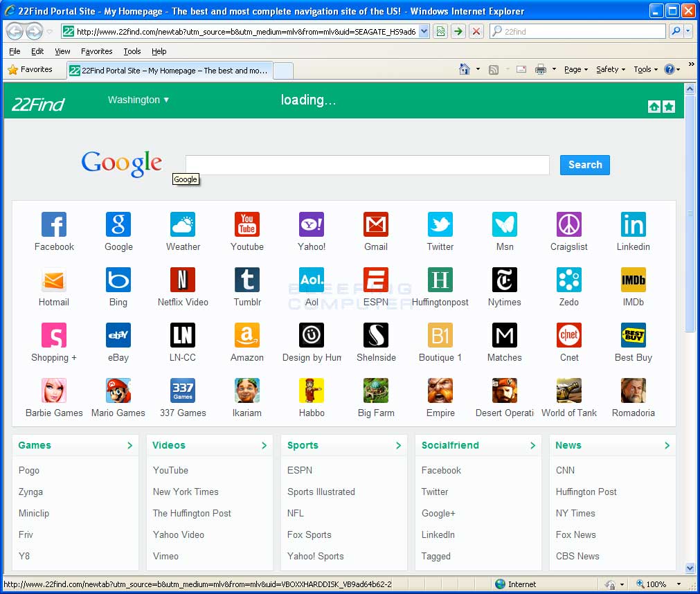Click the CBS News link
The image size is (700, 594).
pyautogui.click(x=577, y=556)
